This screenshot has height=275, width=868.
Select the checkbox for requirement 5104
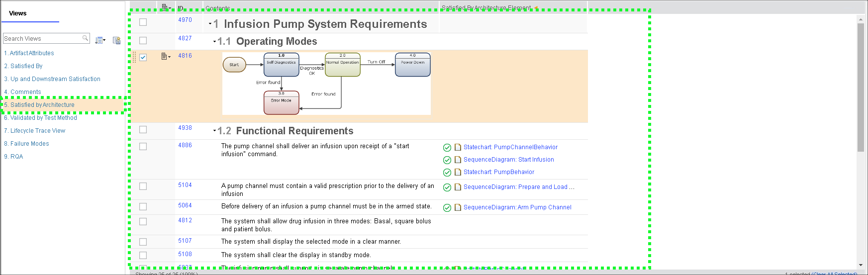click(143, 186)
